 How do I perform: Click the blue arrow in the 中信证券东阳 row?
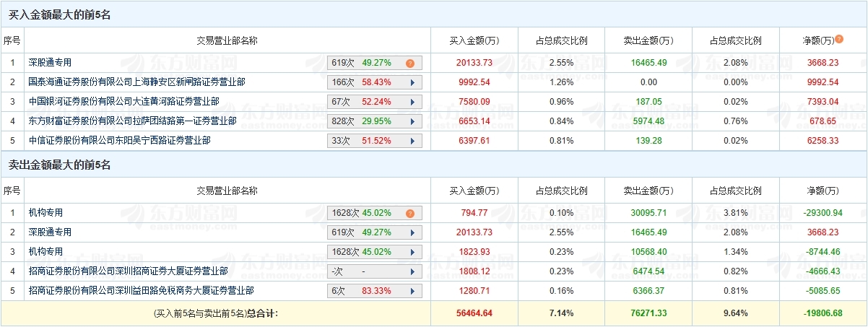point(412,141)
